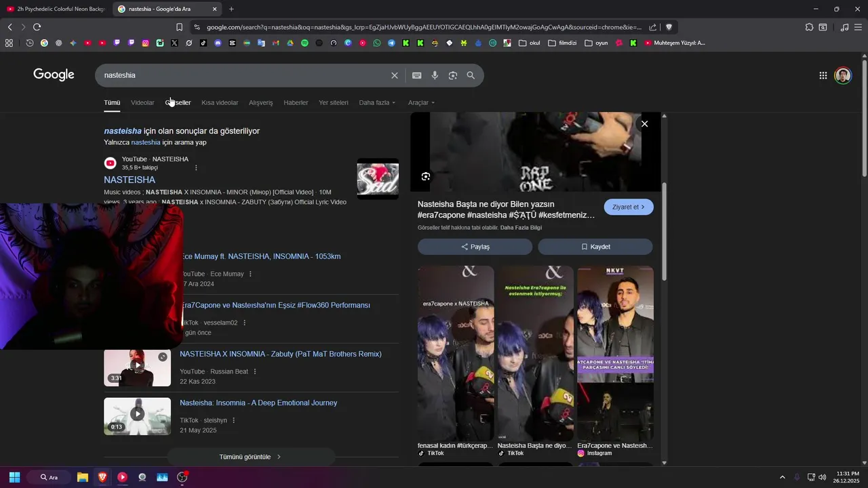The image size is (868, 488).
Task: Open options for the Russian Beat result
Action: (255, 371)
